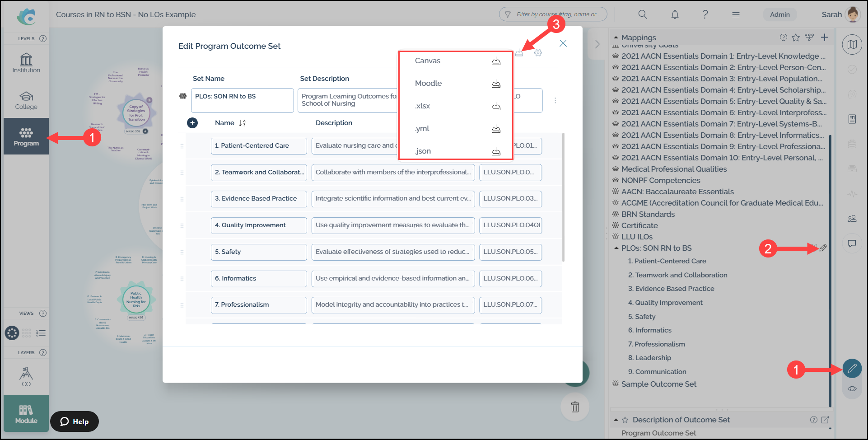Switch to grid dots view
This screenshot has height=440, width=868.
point(27,333)
